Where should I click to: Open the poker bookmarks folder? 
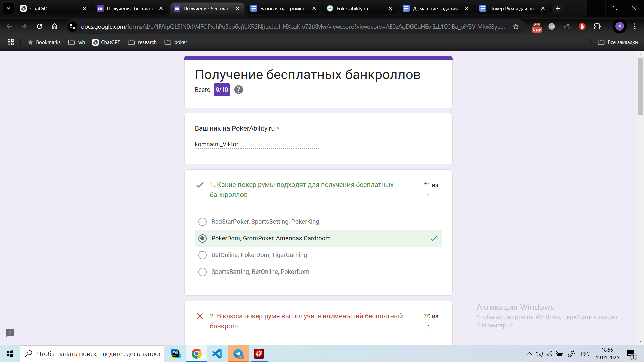point(176,42)
